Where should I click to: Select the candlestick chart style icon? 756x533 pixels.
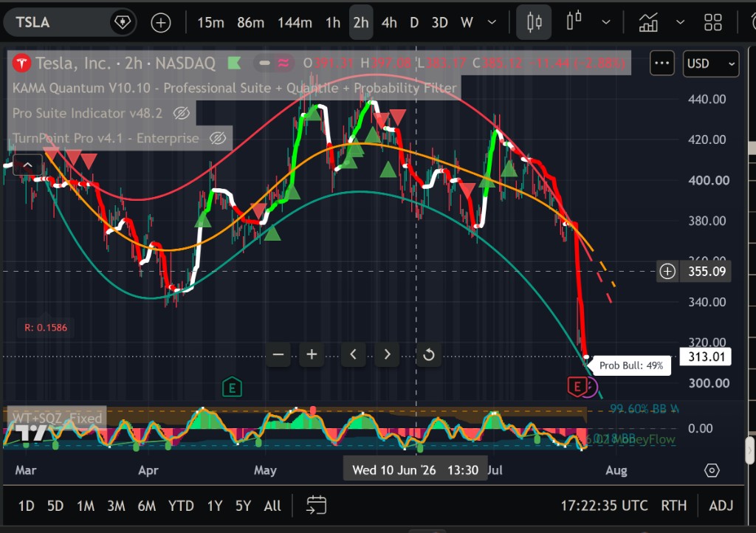point(534,22)
